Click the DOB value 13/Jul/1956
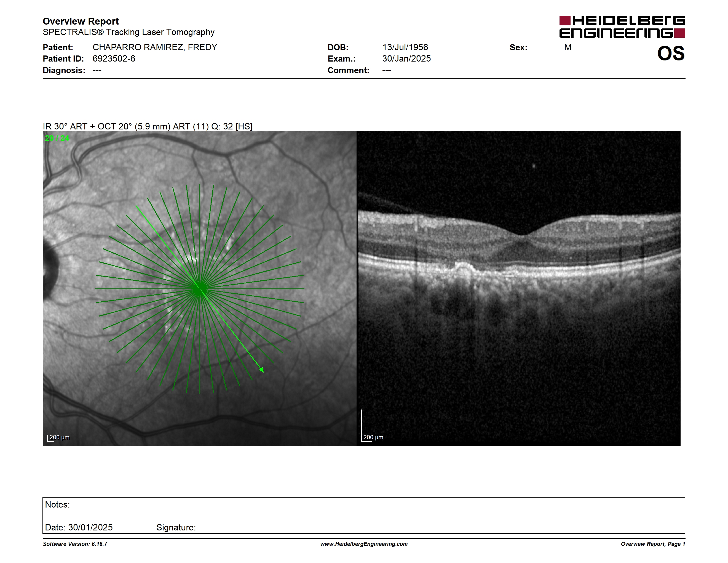 tap(405, 47)
